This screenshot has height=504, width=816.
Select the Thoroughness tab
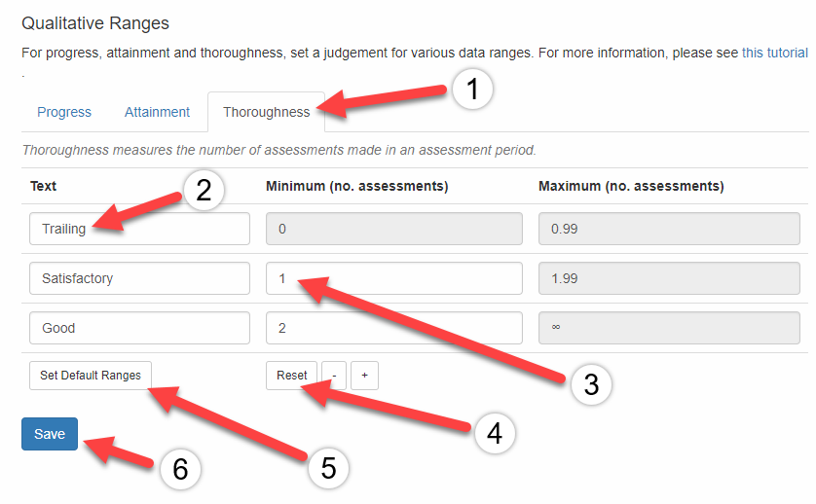[266, 112]
